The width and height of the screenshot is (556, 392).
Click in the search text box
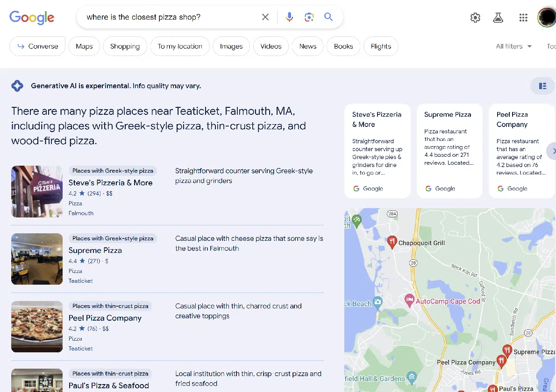[171, 17]
